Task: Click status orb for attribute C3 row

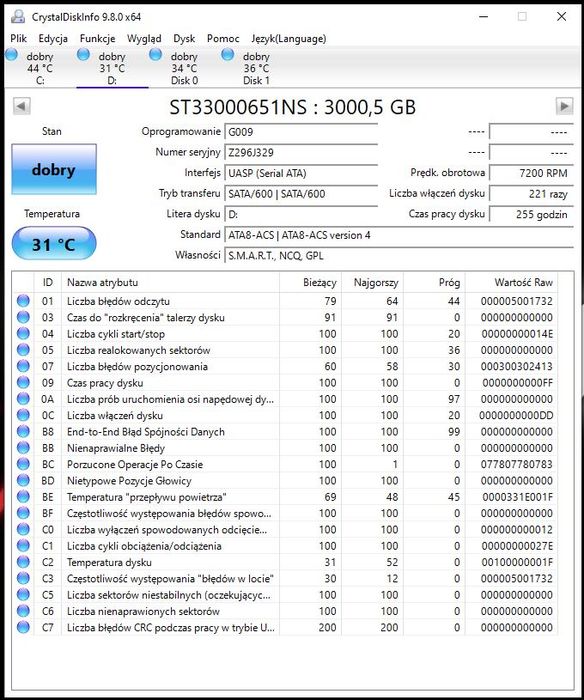Action: 23,579
